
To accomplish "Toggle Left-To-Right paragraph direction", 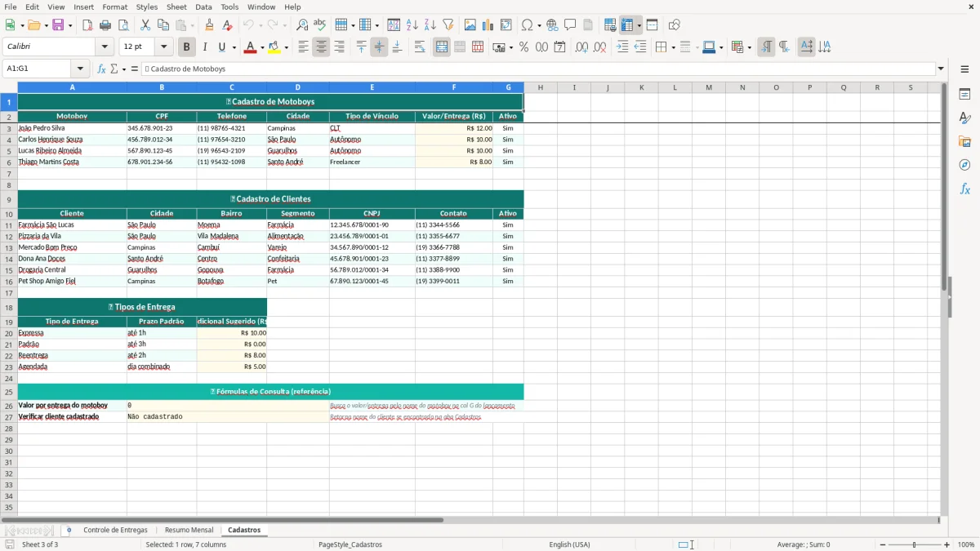I will tap(766, 47).
